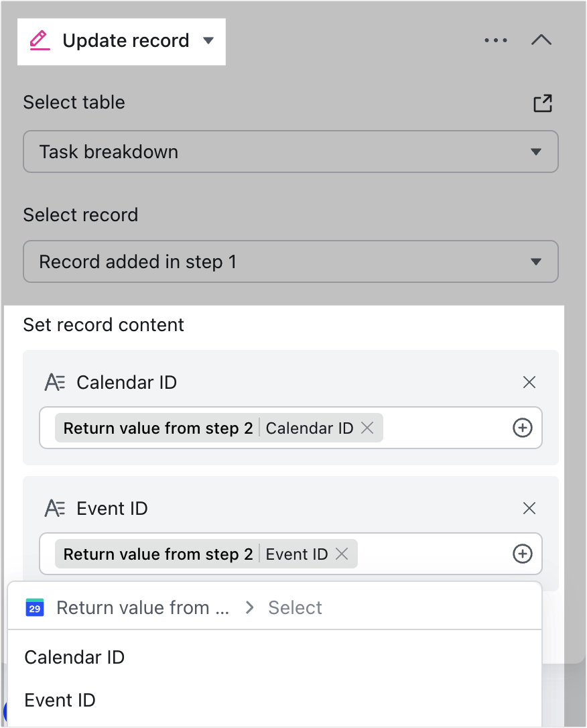Delete the Event ID token from step 2
The width and height of the screenshot is (587, 728).
pos(342,554)
